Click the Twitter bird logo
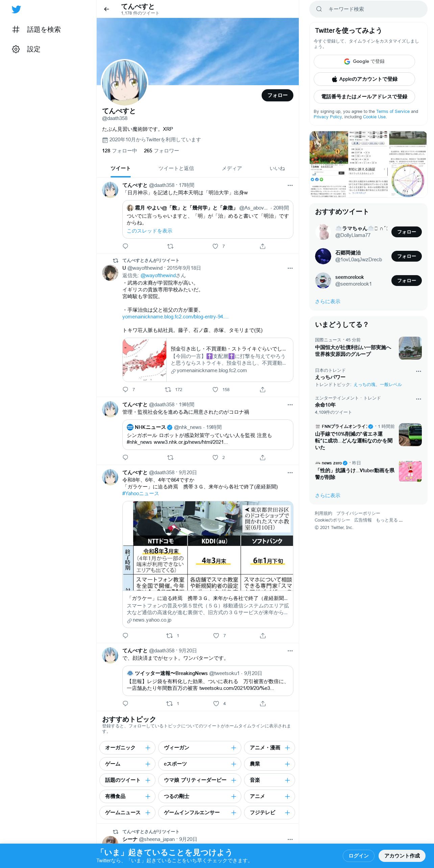434x868 pixels. pyautogui.click(x=16, y=9)
